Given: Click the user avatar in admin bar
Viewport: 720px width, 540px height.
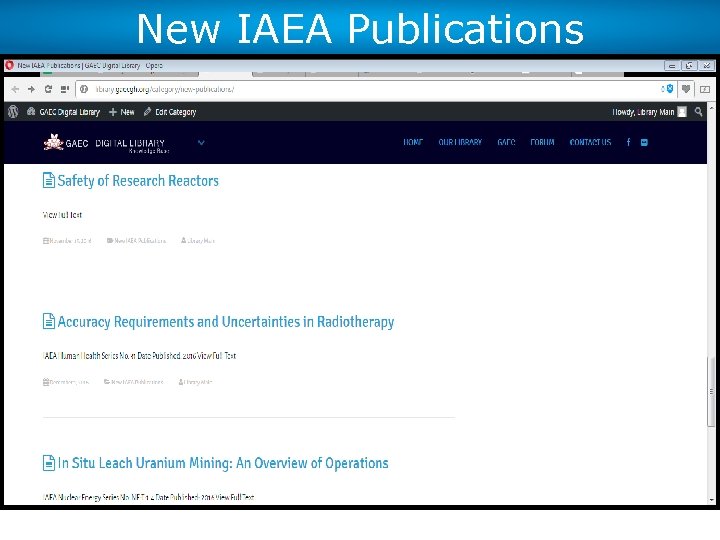Looking at the screenshot, I should coord(682,112).
